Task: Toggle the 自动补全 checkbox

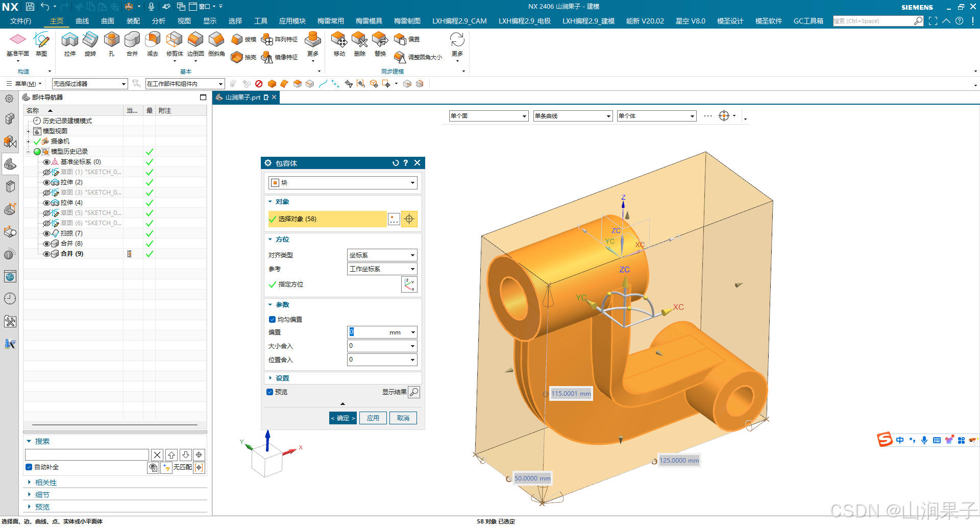Action: tap(29, 467)
